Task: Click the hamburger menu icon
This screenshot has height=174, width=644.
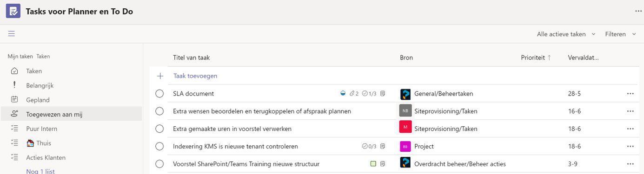Action: 12,33
